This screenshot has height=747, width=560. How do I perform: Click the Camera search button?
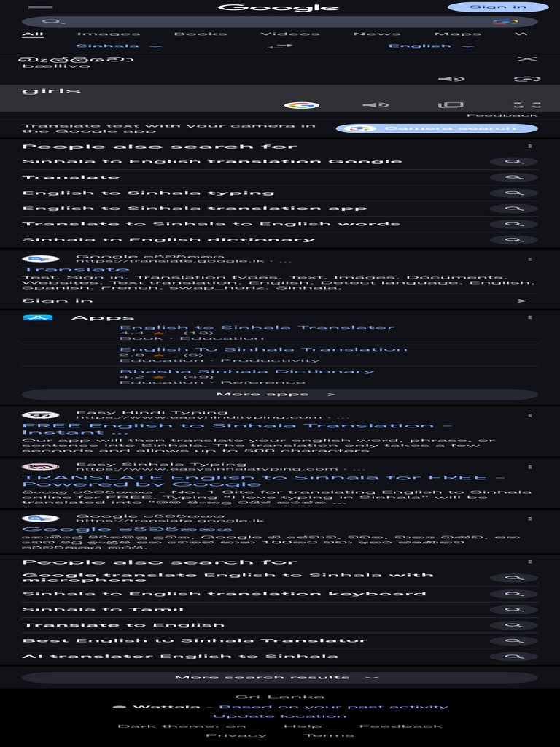pyautogui.click(x=437, y=128)
